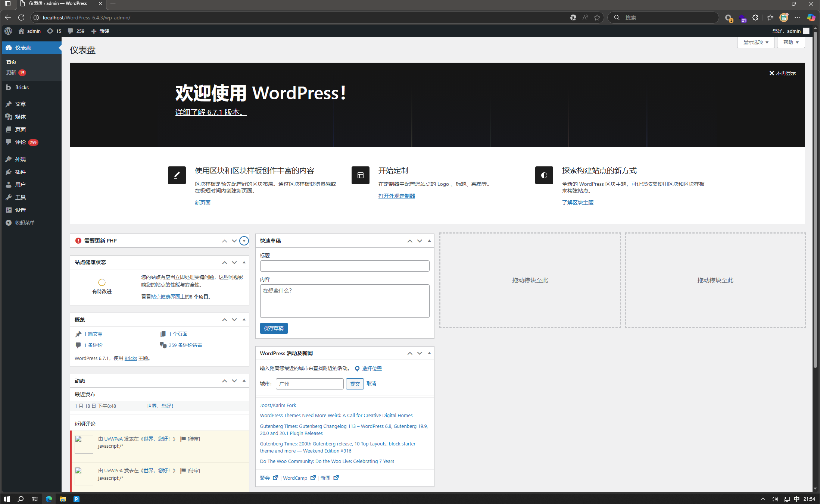
Task: Click the comments bubble icon showing 259
Action: coord(70,31)
